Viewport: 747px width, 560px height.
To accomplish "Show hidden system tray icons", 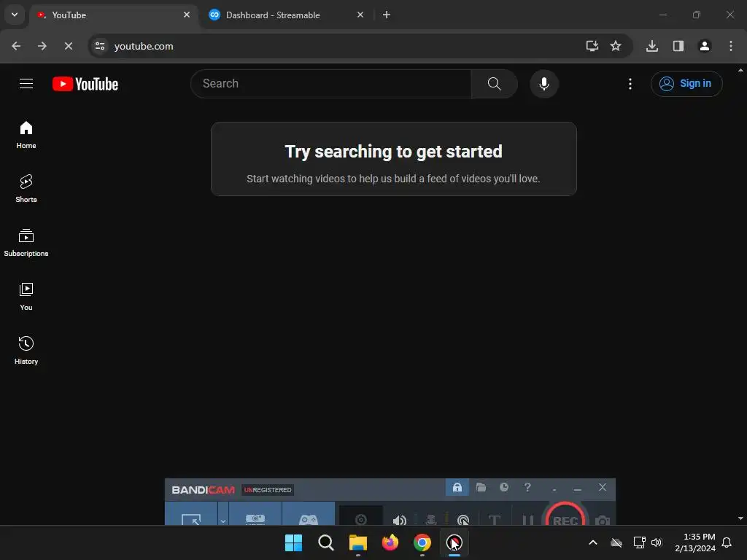I will [x=593, y=542].
